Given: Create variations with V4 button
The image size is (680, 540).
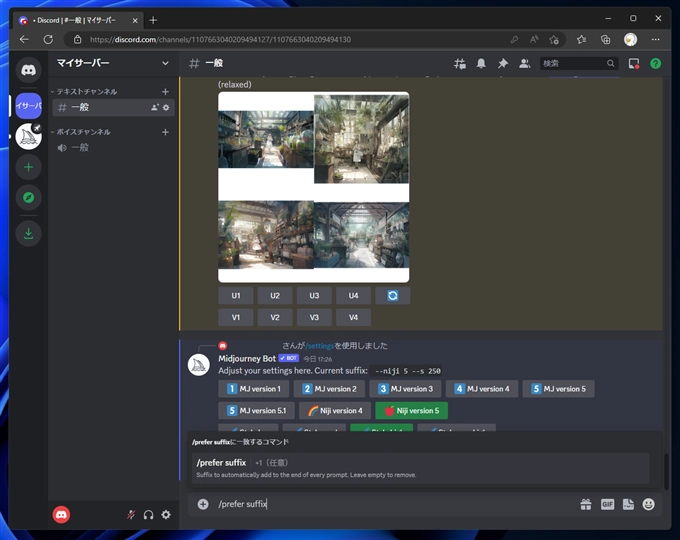Looking at the screenshot, I should click(x=353, y=317).
